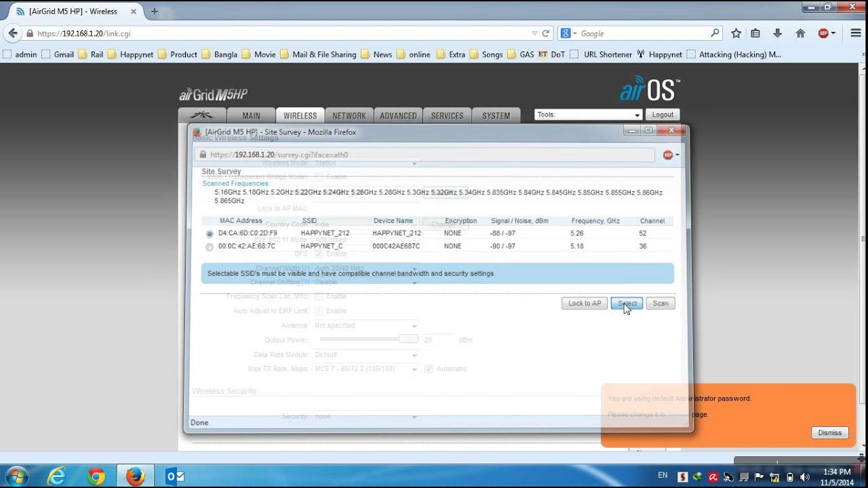Open the SYSTEM tab

click(x=496, y=116)
